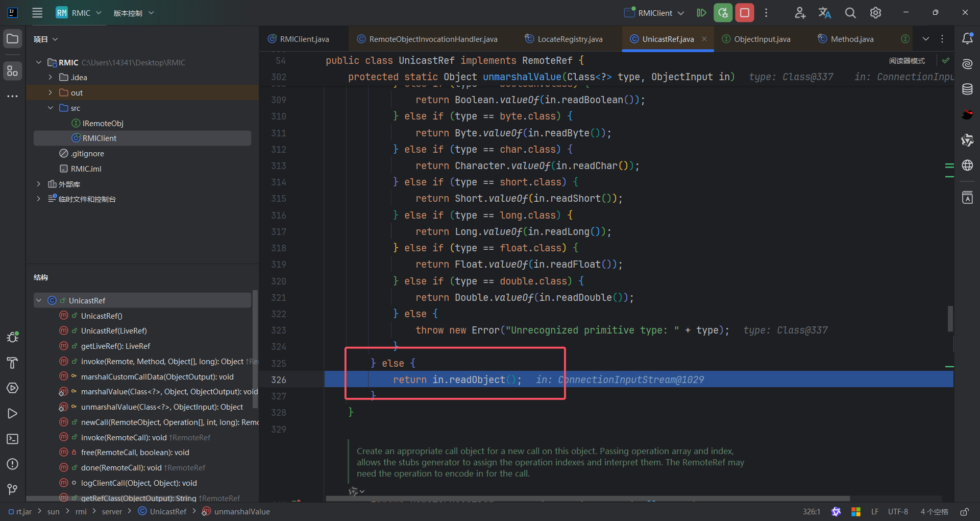Open the AI assistant spiral icon
The width and height of the screenshot is (980, 521).
click(x=967, y=64)
